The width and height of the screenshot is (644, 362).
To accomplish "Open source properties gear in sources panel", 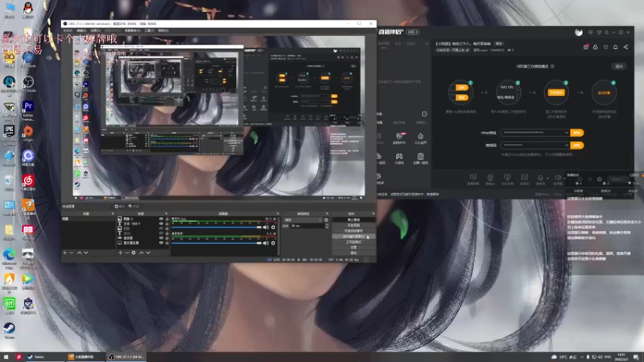I will [134, 253].
